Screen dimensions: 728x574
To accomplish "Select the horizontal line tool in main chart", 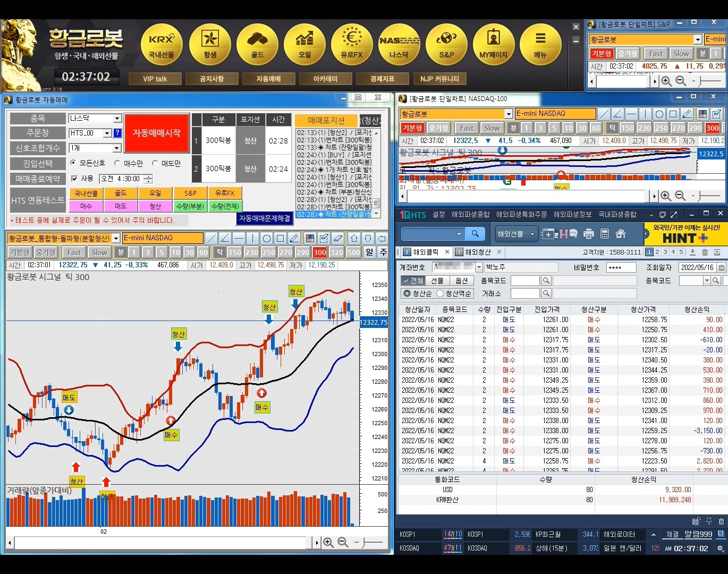I will (x=239, y=238).
